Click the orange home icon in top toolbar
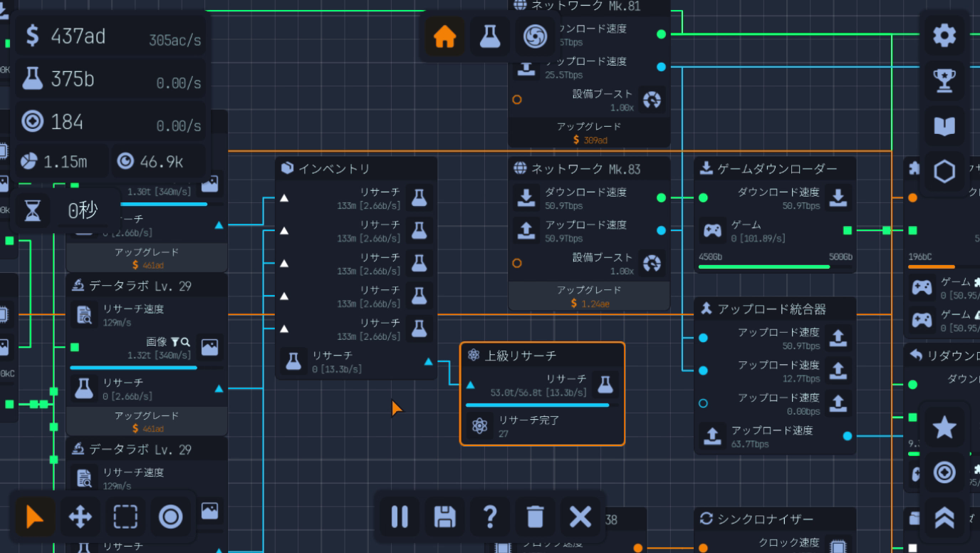The width and height of the screenshot is (980, 553). tap(446, 37)
